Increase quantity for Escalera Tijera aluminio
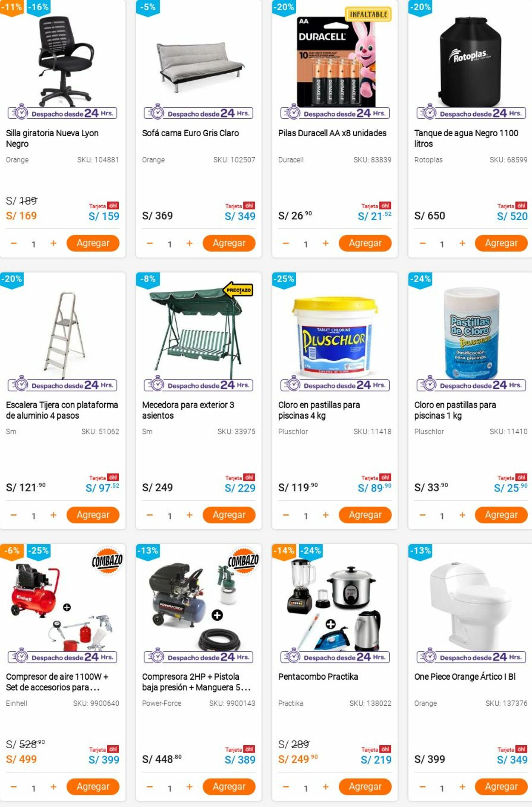The width and height of the screenshot is (532, 807). tap(53, 515)
